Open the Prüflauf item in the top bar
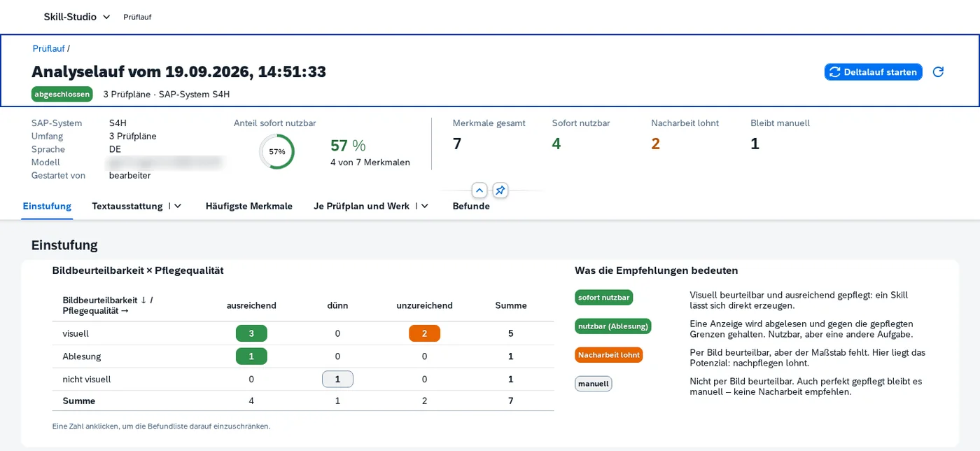The height and width of the screenshot is (451, 980). 137,17
